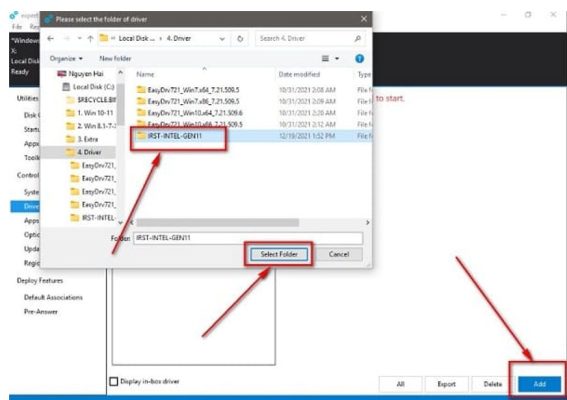Open the help question mark icon
567x400 pixels.
pos(359,59)
